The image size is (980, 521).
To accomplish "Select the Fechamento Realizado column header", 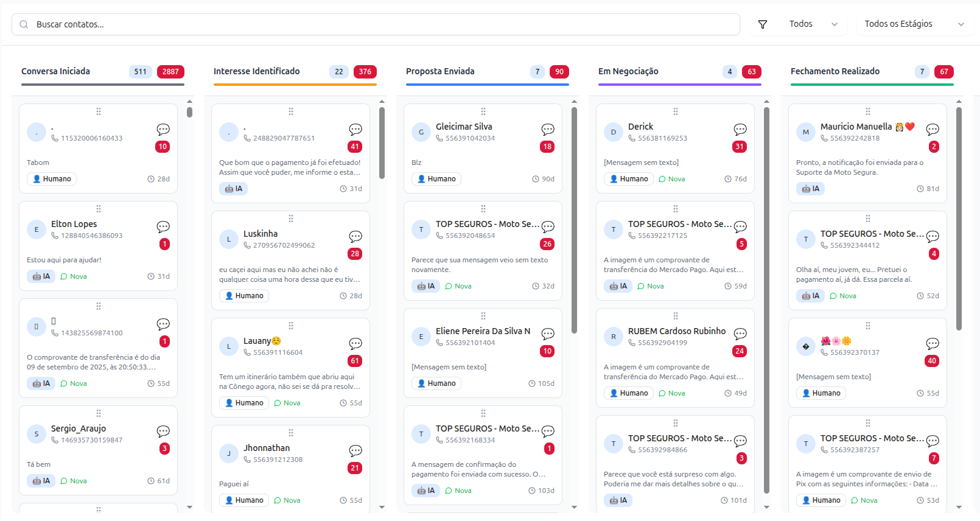I will [x=835, y=71].
